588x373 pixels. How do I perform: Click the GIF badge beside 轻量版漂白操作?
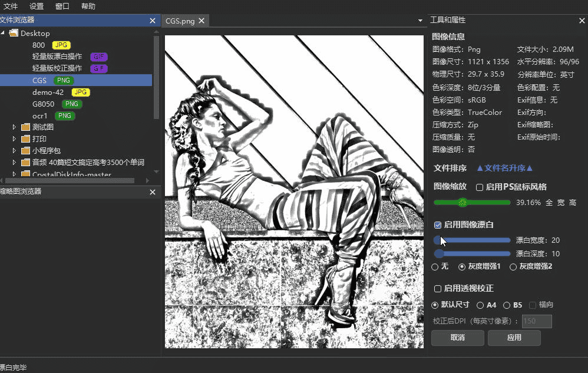click(98, 57)
